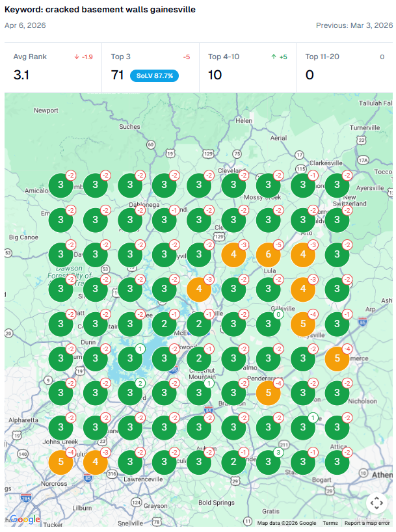
Task: Select the 'Previous: Mar 3, 2026' text
Action: tap(354, 25)
